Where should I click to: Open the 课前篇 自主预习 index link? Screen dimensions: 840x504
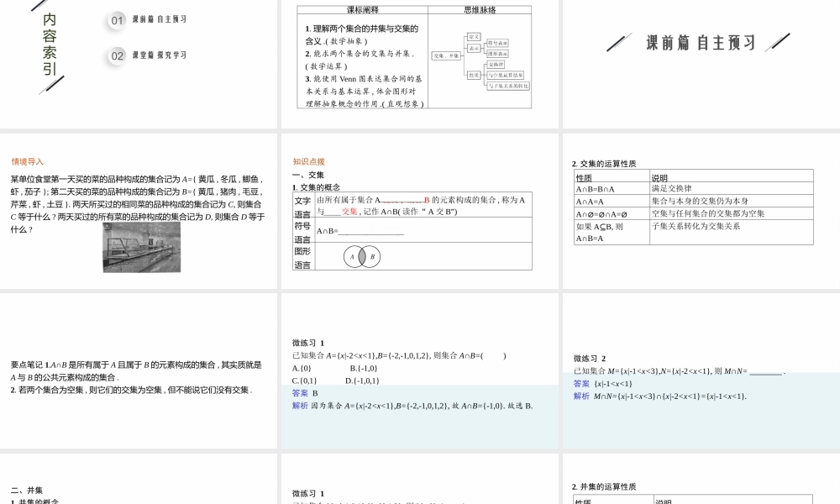click(x=160, y=19)
